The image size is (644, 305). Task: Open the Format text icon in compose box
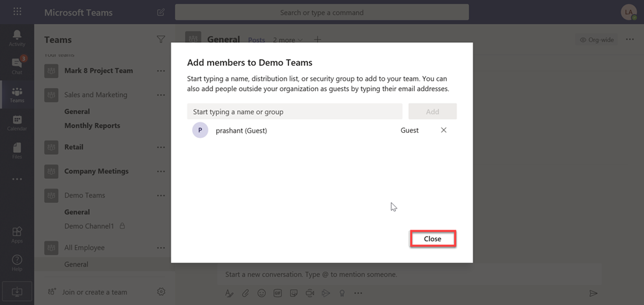(x=229, y=293)
